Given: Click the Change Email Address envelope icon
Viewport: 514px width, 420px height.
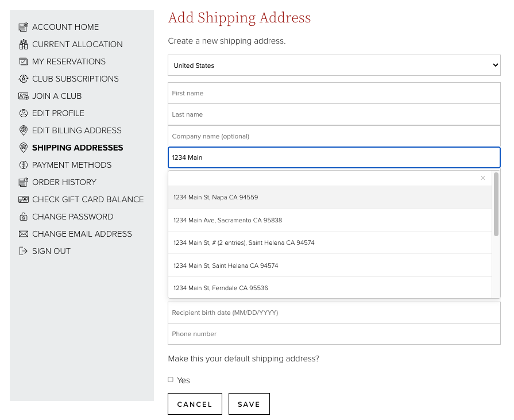Looking at the screenshot, I should pos(24,234).
